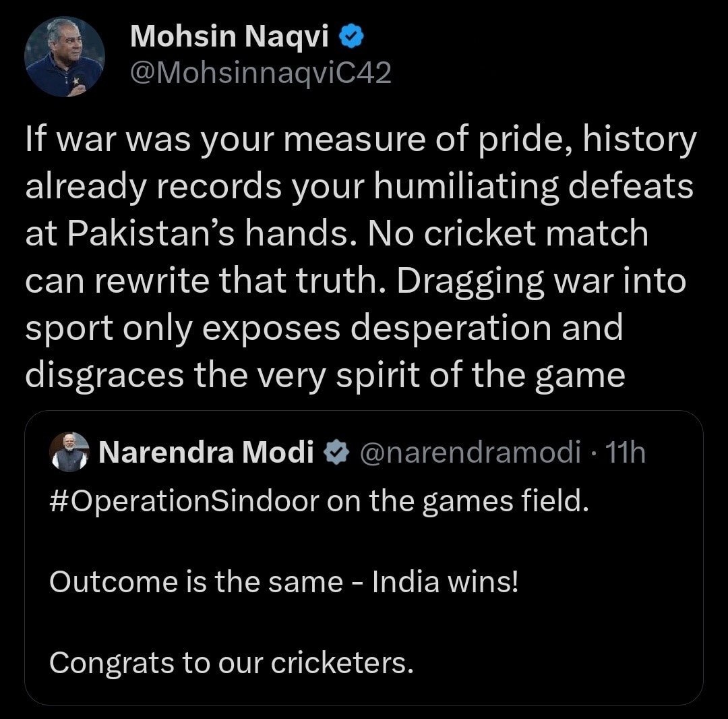This screenshot has height=719, width=728.
Task: Click the "Congrats to our cricketers." line
Action: 231,662
